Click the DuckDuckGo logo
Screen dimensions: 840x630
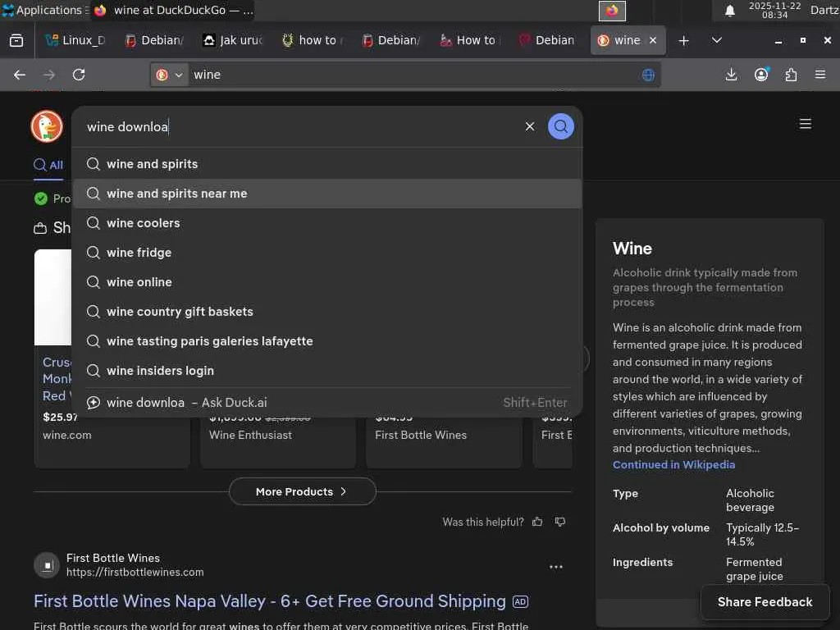tap(47, 126)
